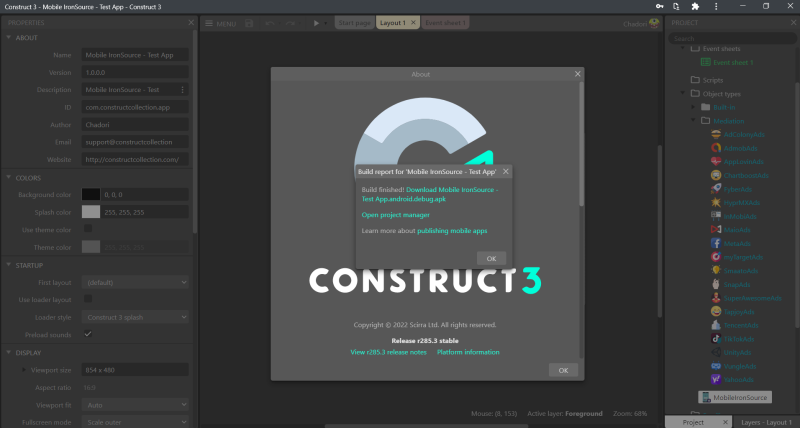Click the MetaAds Facebook icon
The width and height of the screenshot is (800, 428).
point(716,243)
